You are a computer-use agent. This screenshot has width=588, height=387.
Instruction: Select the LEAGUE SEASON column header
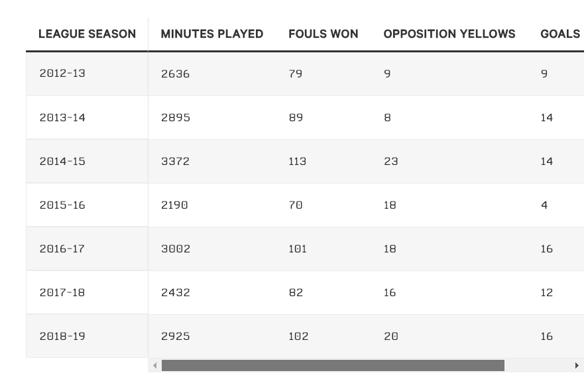coord(87,34)
